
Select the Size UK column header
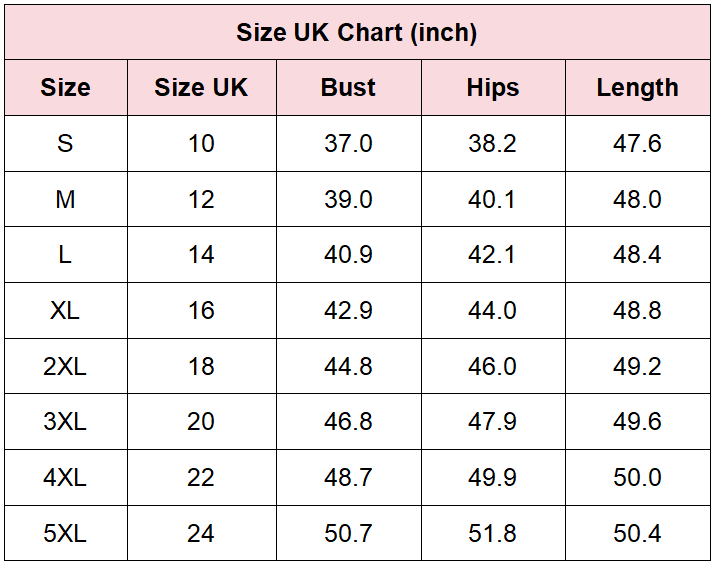(x=201, y=87)
